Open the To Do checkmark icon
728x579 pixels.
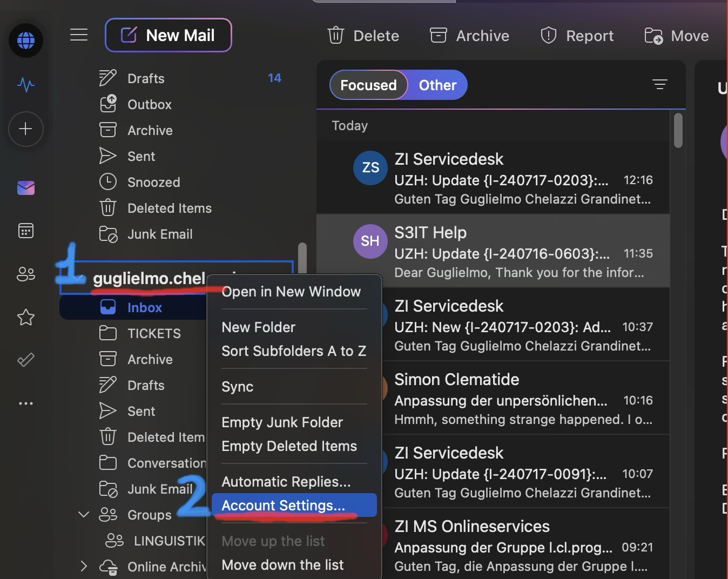pyautogui.click(x=26, y=360)
